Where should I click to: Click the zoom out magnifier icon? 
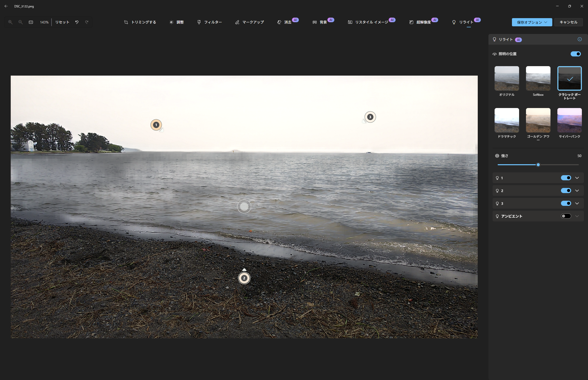coord(21,22)
